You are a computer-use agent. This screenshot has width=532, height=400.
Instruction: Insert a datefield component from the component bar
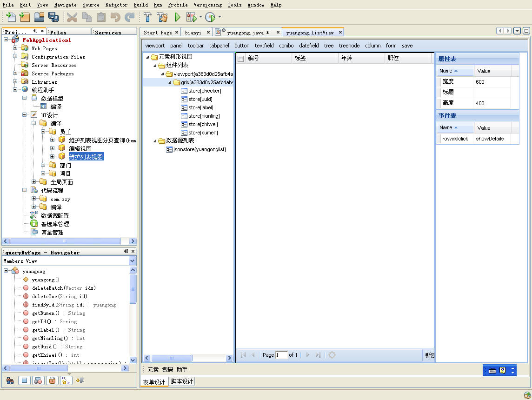[310, 46]
